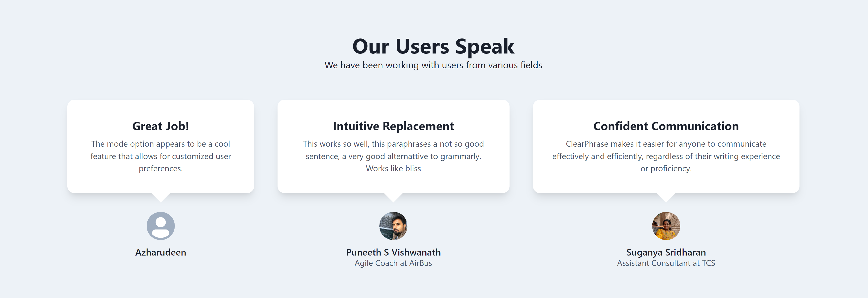The width and height of the screenshot is (868, 298).
Task: Click "Agile Coach at AirBus" job title
Action: [393, 263]
